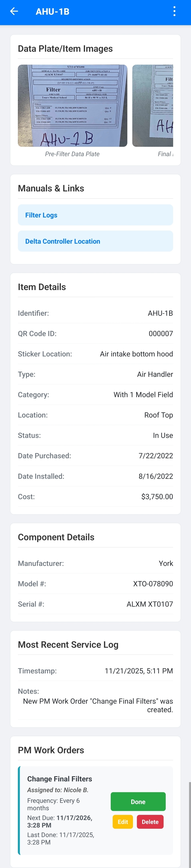This screenshot has height=868, width=191.
Task: Edit the Change Final Filters work order
Action: point(123,822)
